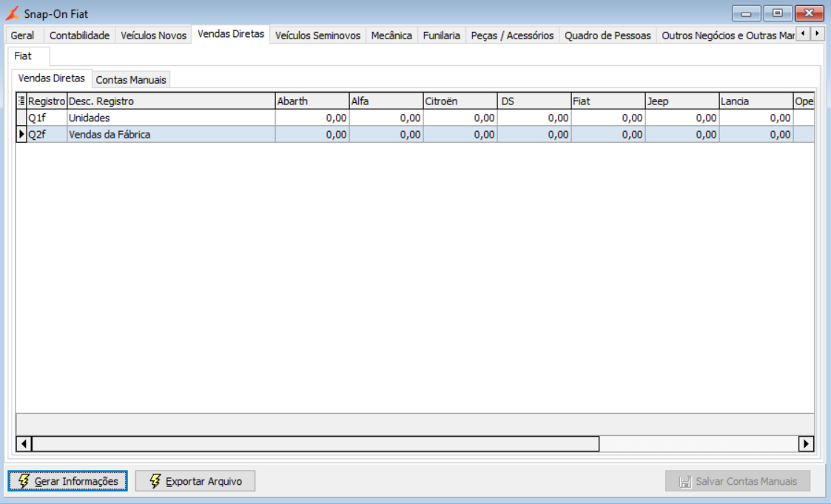831x504 pixels.
Task: Select the Q2f registro cell
Action: point(47,134)
